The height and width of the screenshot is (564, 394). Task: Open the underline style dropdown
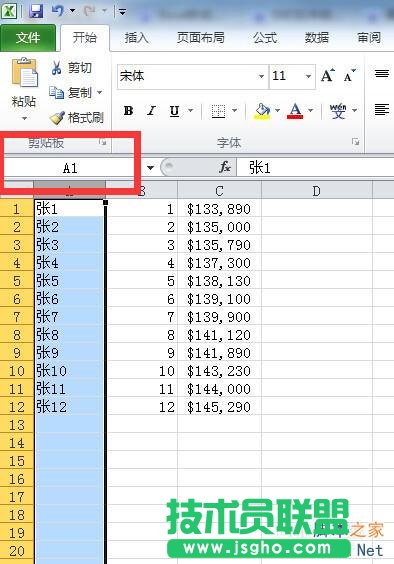191,111
